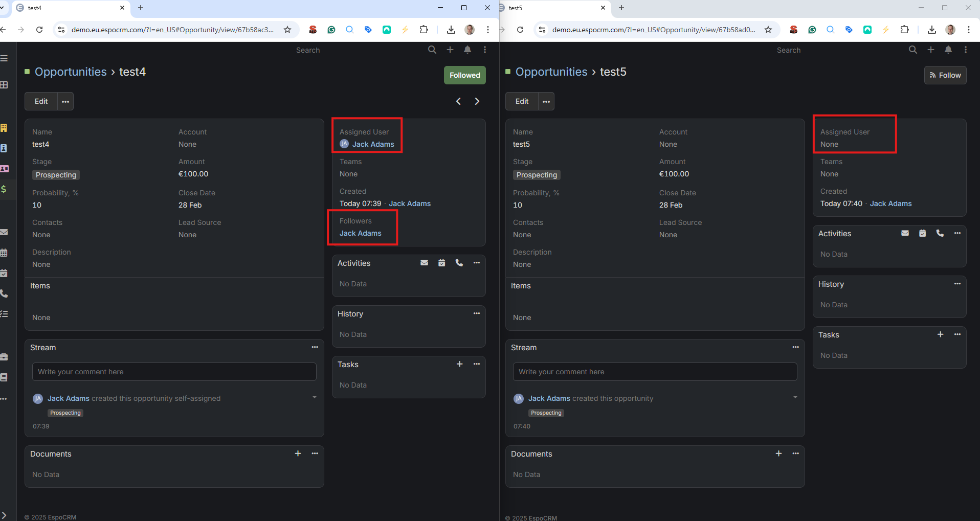Image resolution: width=980 pixels, height=521 pixels.
Task: Click the phone call icon in test4 Activities panel
Action: coord(459,263)
